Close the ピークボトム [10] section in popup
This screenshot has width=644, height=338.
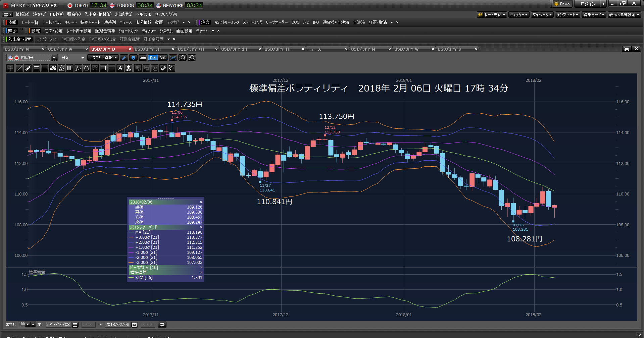pyautogui.click(x=201, y=268)
